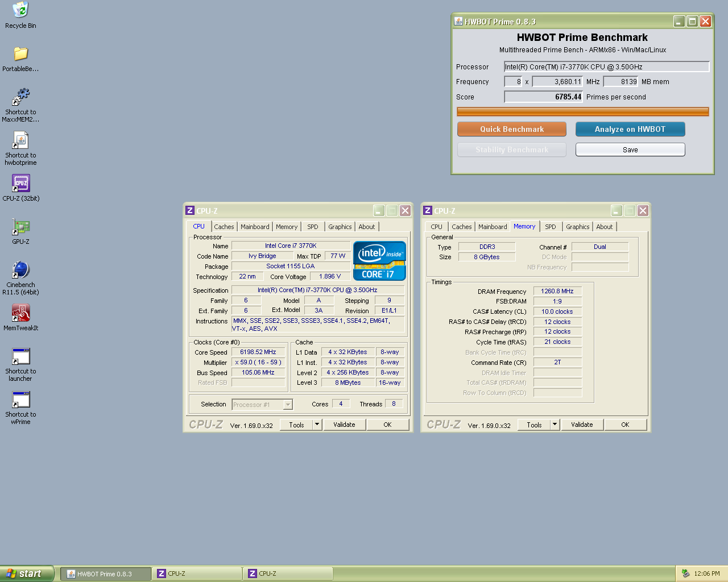Open Memory tab in left CPU-Z window

(x=287, y=227)
